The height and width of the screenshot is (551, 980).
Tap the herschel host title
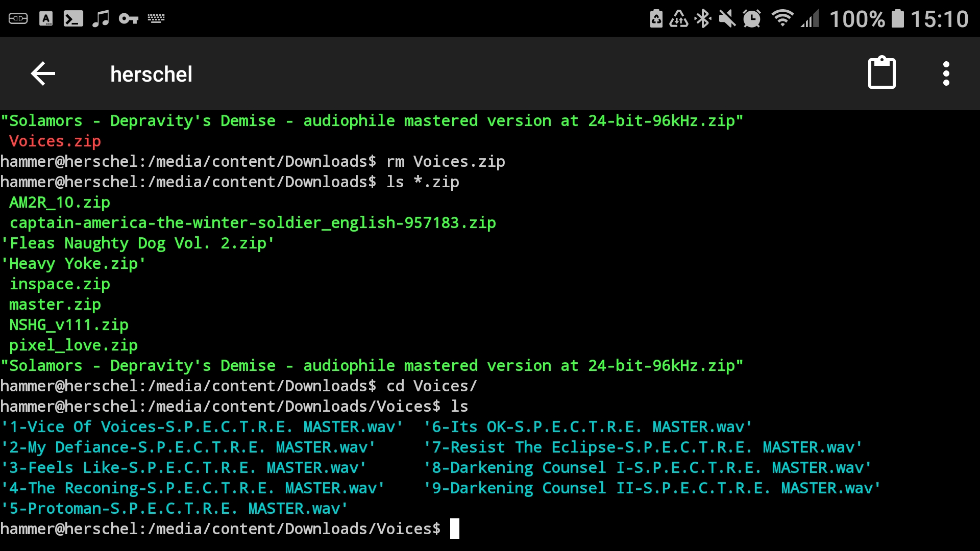pos(151,74)
